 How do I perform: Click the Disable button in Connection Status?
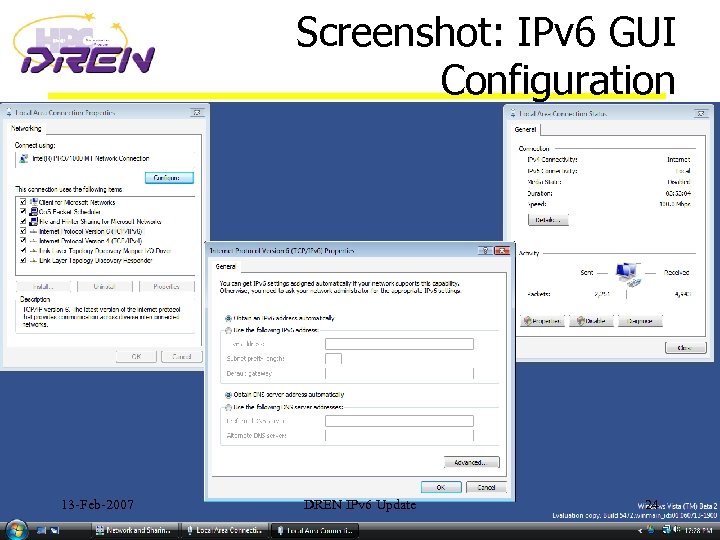click(x=591, y=321)
